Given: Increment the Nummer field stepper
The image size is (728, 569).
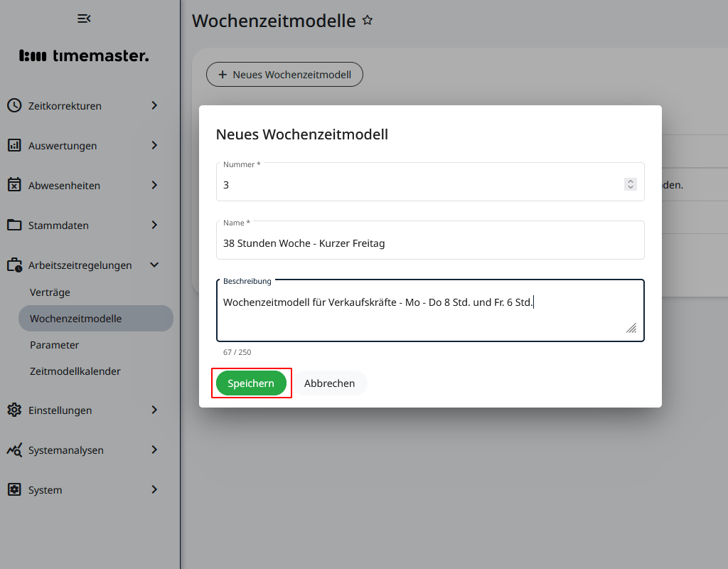Looking at the screenshot, I should point(630,180).
